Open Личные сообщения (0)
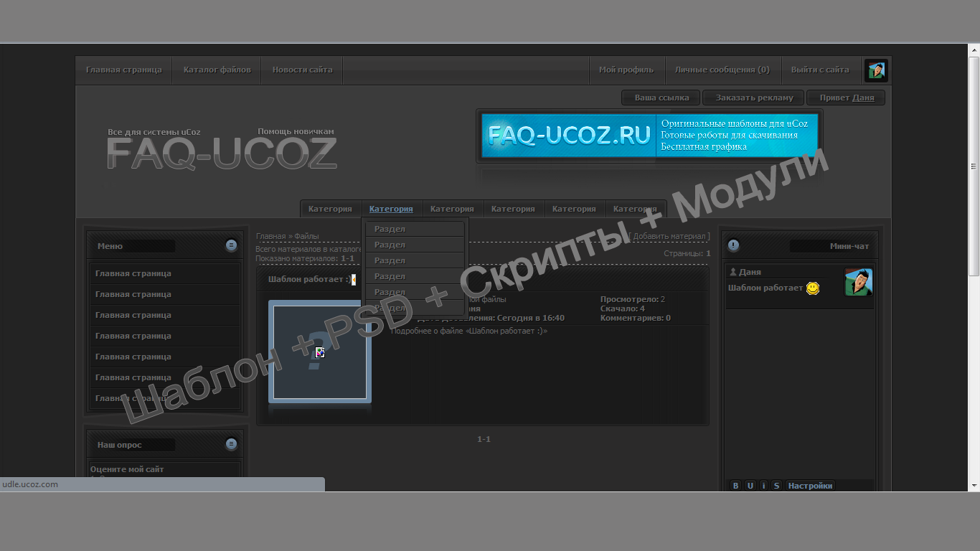Viewport: 980px width, 551px height. pyautogui.click(x=722, y=70)
